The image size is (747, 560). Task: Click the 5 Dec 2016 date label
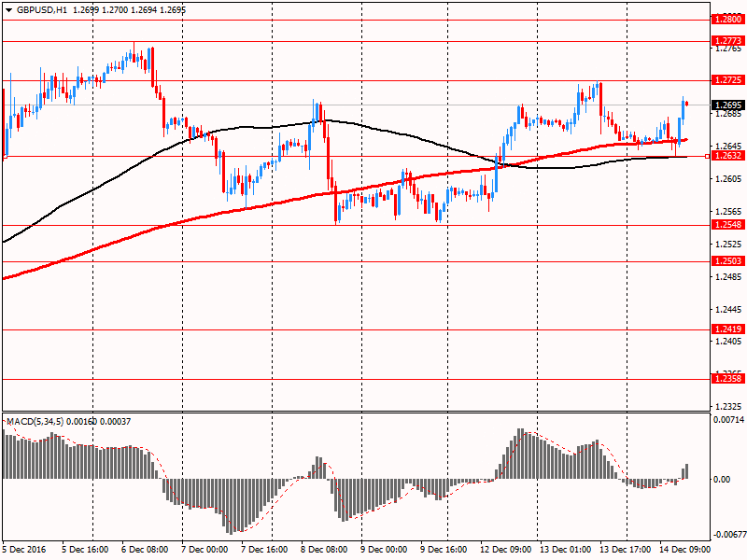23,550
